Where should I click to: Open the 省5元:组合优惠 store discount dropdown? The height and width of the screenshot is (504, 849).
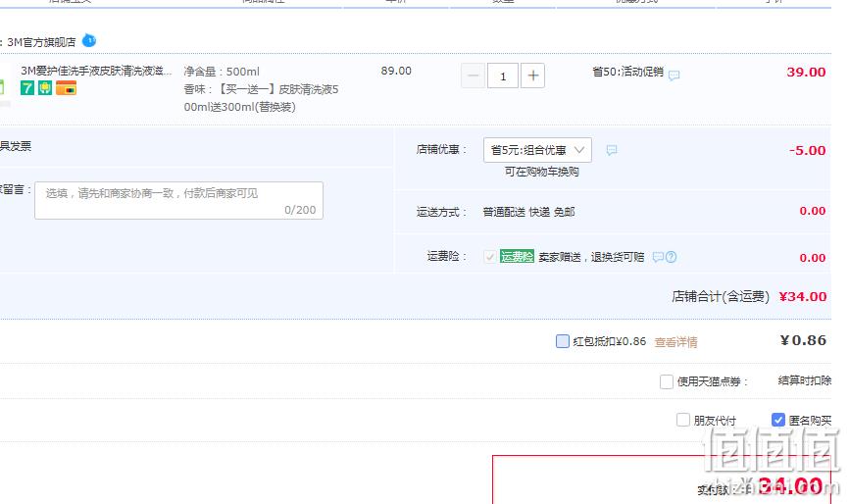click(x=537, y=150)
